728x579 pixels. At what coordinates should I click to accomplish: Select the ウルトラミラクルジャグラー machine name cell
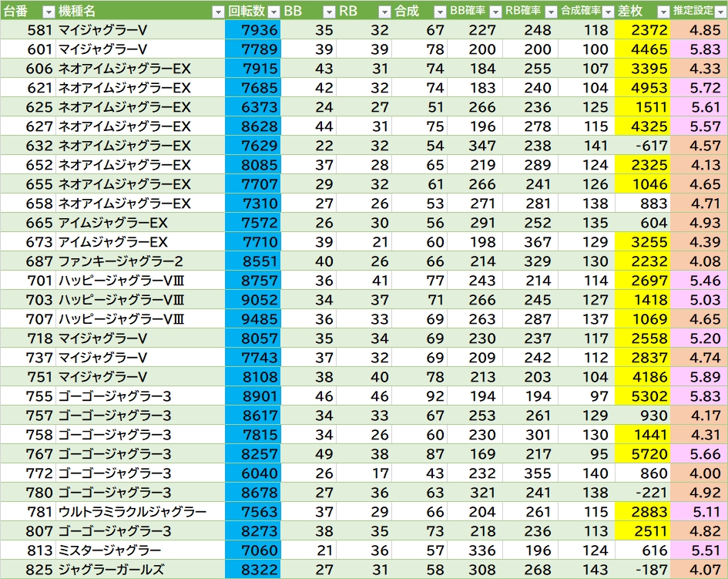point(132,512)
